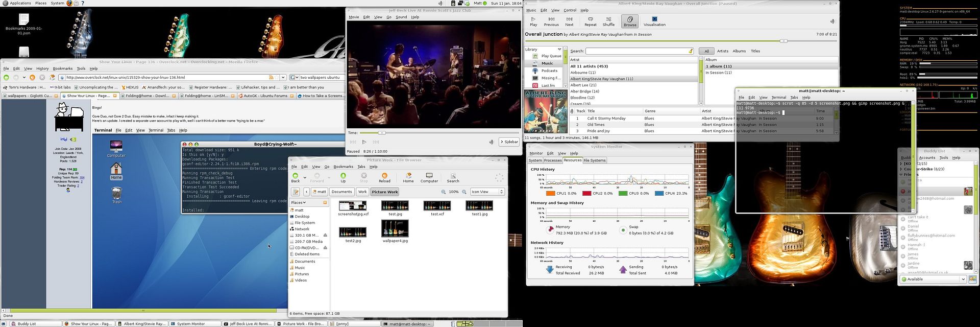Toggle Shuffle in Rhythmbox

[x=608, y=21]
